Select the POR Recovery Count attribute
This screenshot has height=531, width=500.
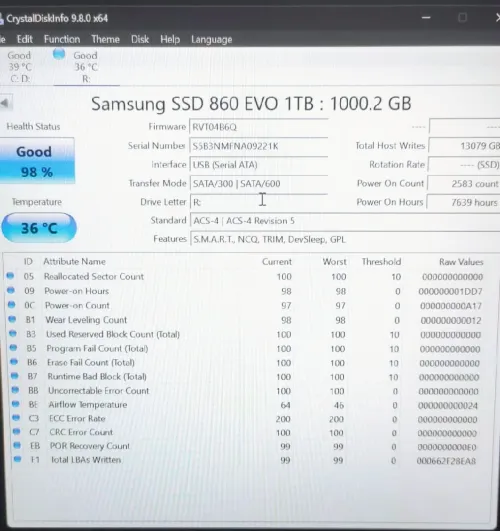point(90,446)
